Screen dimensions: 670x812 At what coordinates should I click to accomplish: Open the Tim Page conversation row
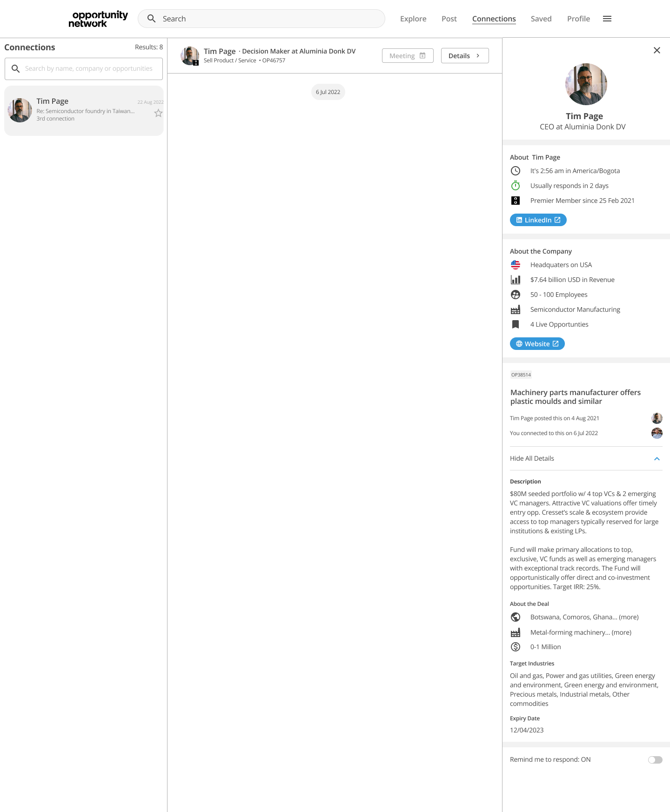(x=84, y=111)
